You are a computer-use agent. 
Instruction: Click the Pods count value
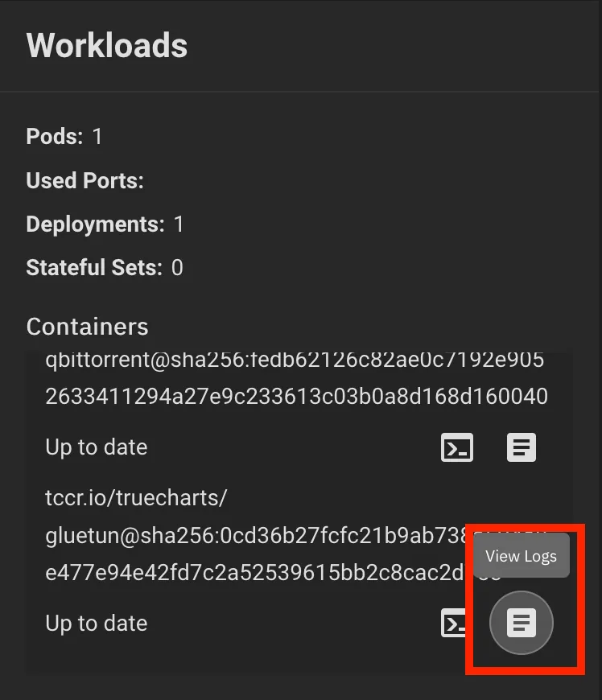97,137
